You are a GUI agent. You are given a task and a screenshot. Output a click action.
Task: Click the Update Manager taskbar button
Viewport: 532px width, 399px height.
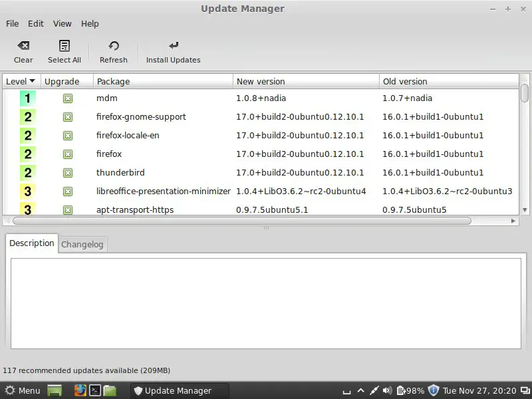coord(180,391)
